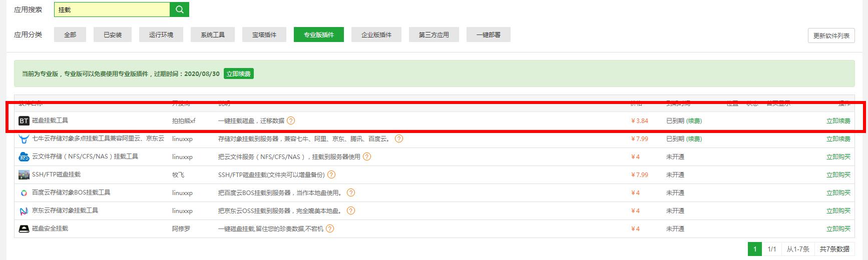Open help icon for 把百度云BOS description
This screenshot has height=260, width=868.
click(351, 192)
